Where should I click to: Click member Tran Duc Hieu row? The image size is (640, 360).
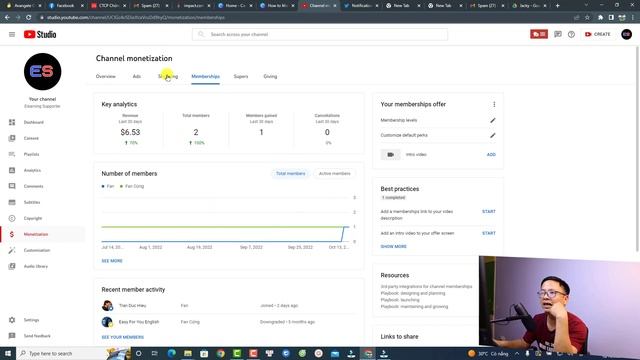point(229,306)
